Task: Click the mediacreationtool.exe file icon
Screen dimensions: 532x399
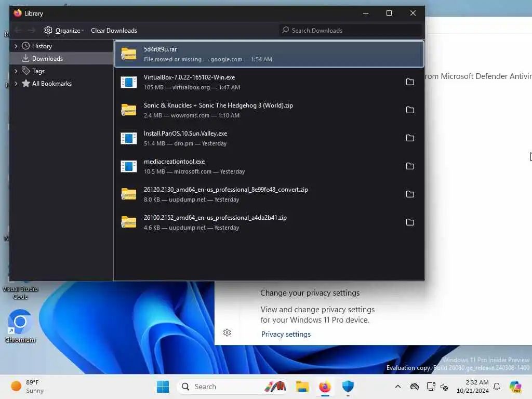Action: 129,166
